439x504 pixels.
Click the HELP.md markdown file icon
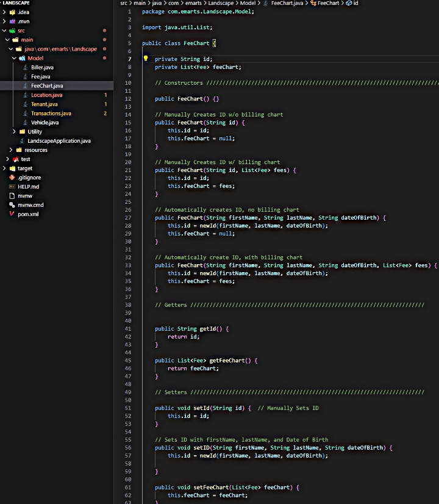[x=12, y=187]
